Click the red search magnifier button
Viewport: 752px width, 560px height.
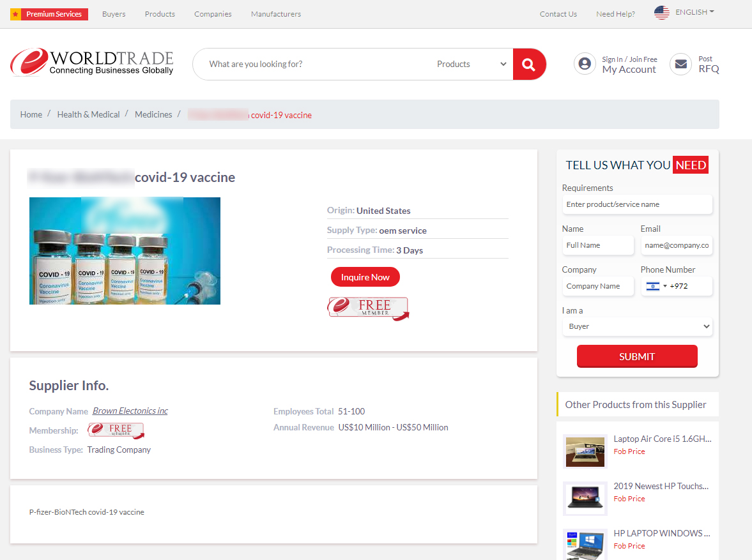point(529,64)
